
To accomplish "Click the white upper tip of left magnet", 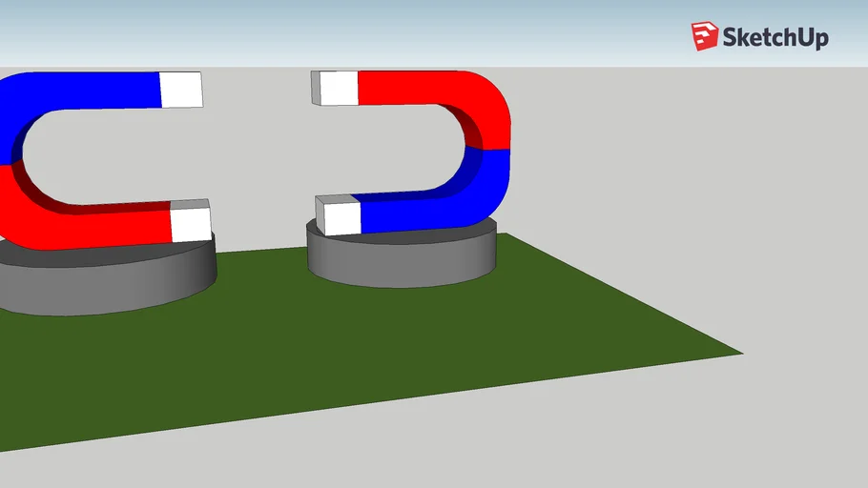I will tap(181, 90).
